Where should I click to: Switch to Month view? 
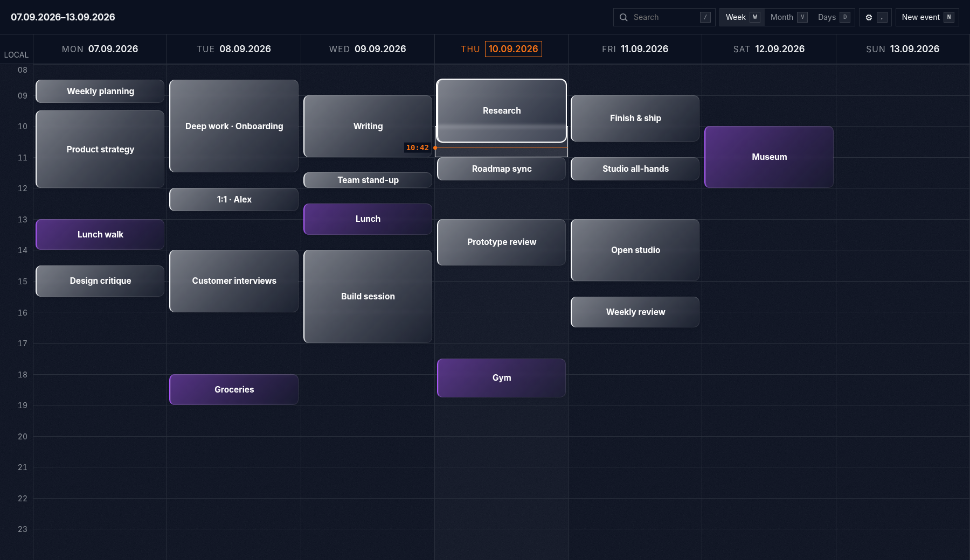pos(788,17)
